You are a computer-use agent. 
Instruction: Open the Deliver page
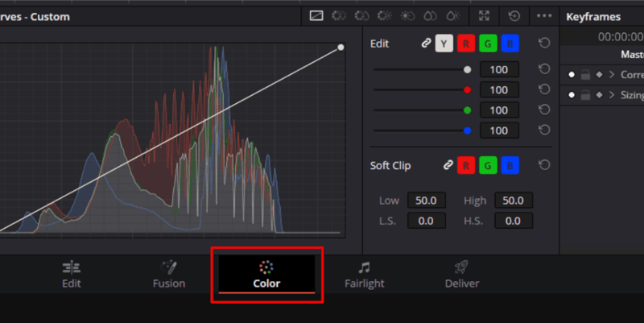(461, 275)
